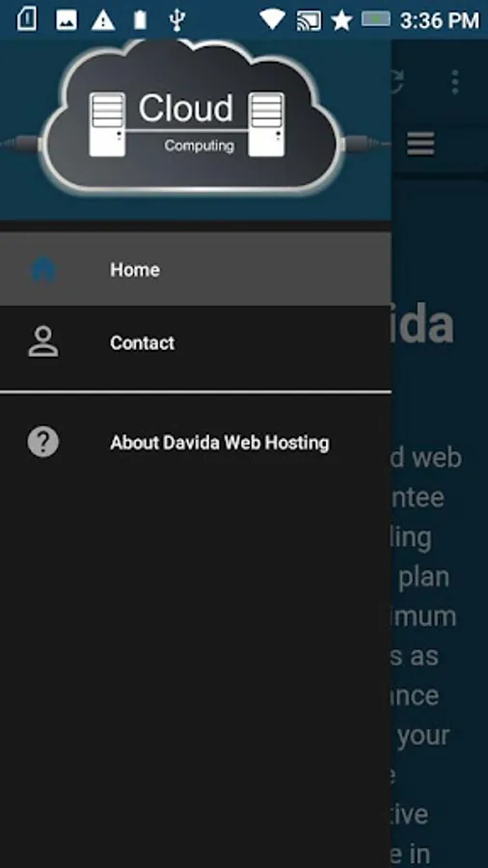Tap the warning triangle notification icon

pyautogui.click(x=103, y=20)
